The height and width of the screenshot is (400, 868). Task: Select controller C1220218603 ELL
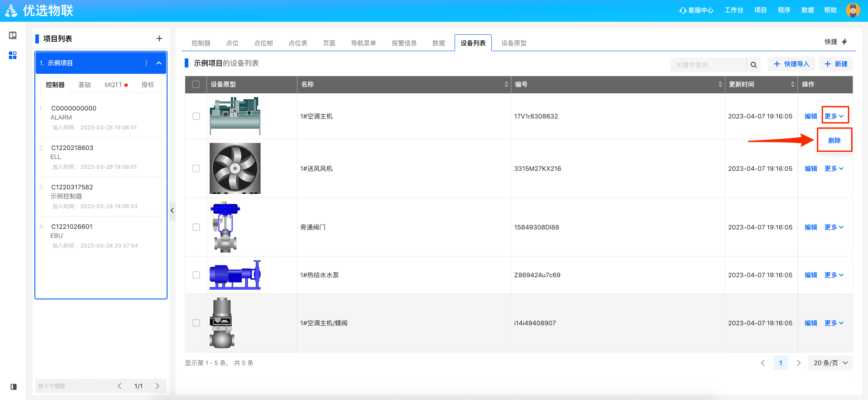(x=101, y=157)
